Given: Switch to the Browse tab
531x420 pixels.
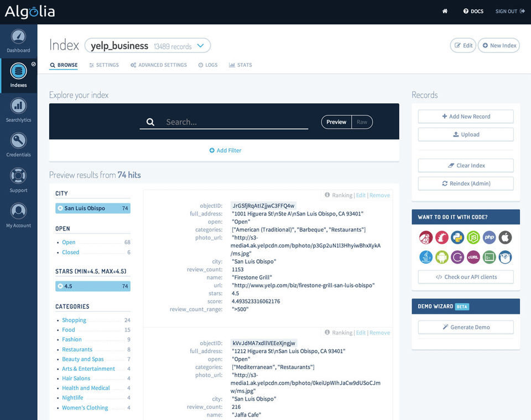Looking at the screenshot, I should pyautogui.click(x=64, y=65).
